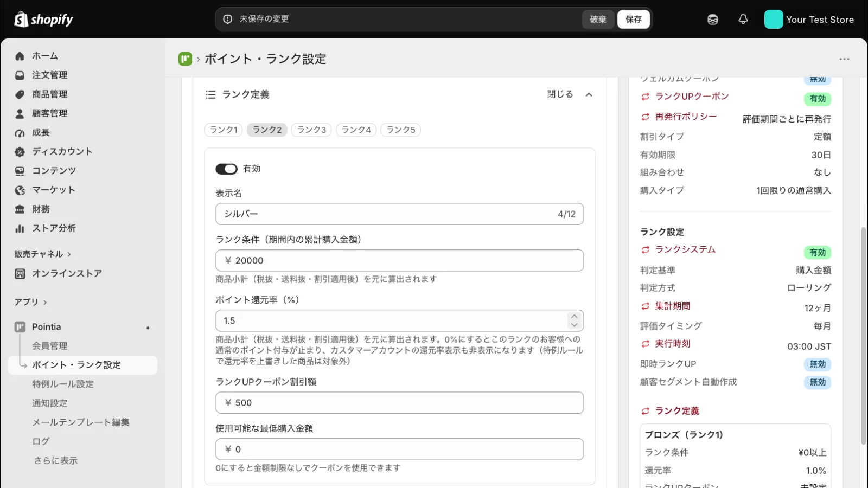Image resolution: width=868 pixels, height=488 pixels.
Task: Click the 保存 save button
Action: click(634, 20)
